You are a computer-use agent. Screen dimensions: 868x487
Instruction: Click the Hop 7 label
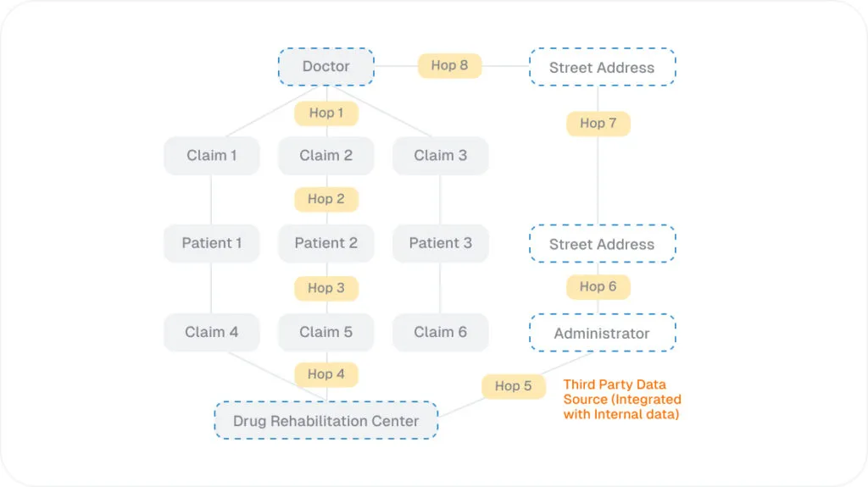(598, 124)
